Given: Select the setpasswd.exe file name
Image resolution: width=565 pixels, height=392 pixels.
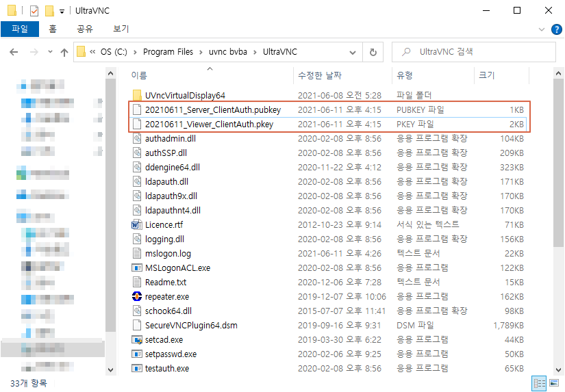Looking at the screenshot, I should pyautogui.click(x=171, y=354).
